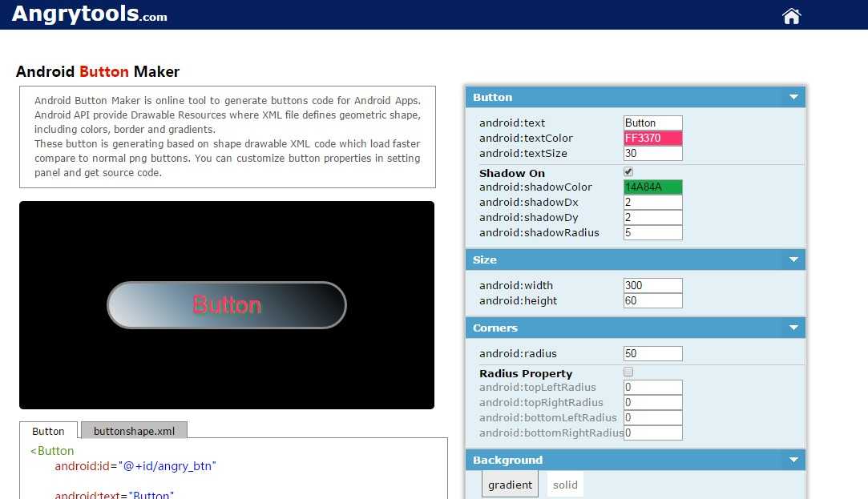Click the android:id="@+id/angry_btn" code line
868x499 pixels.
135,466
